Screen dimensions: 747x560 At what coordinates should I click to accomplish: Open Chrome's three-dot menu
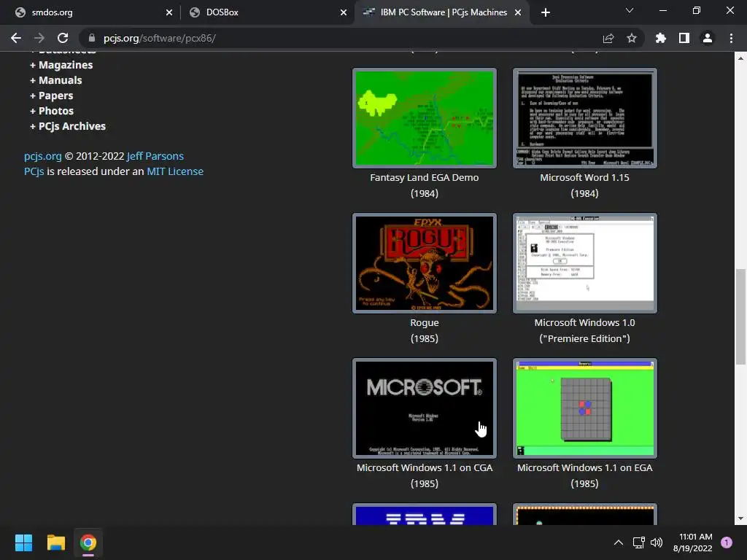731,38
